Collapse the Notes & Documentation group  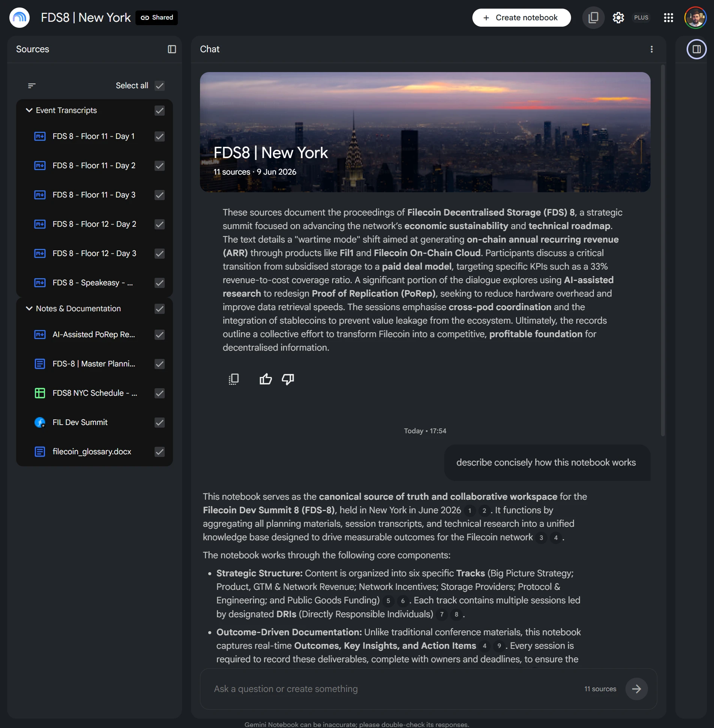coord(29,309)
